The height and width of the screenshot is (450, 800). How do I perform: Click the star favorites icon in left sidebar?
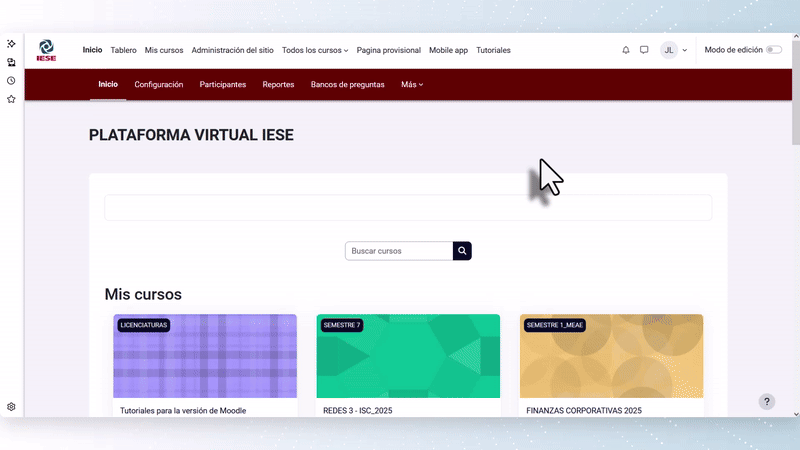point(11,99)
